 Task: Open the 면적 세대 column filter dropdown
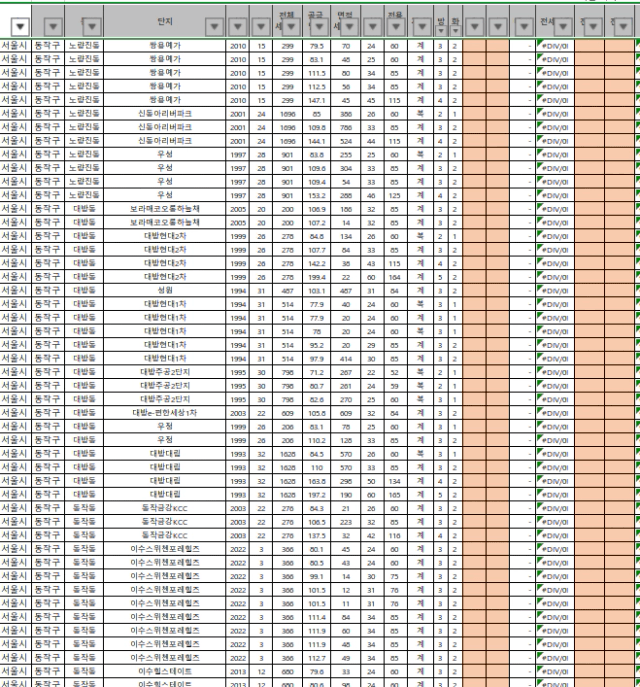coord(350,27)
